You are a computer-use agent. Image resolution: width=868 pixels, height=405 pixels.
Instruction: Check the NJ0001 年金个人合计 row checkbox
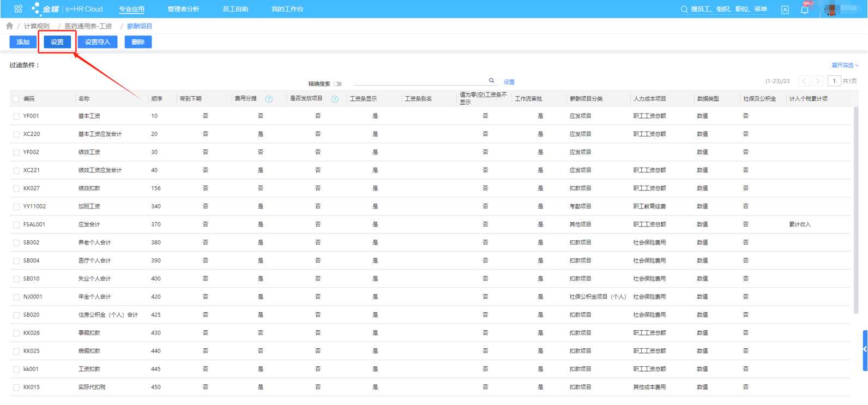[16, 297]
